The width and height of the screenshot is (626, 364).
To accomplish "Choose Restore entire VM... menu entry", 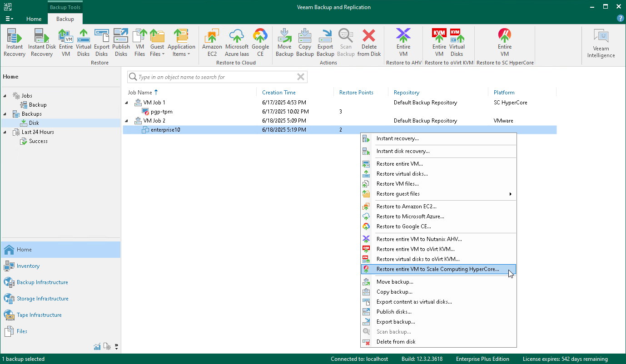I will 438,164.
